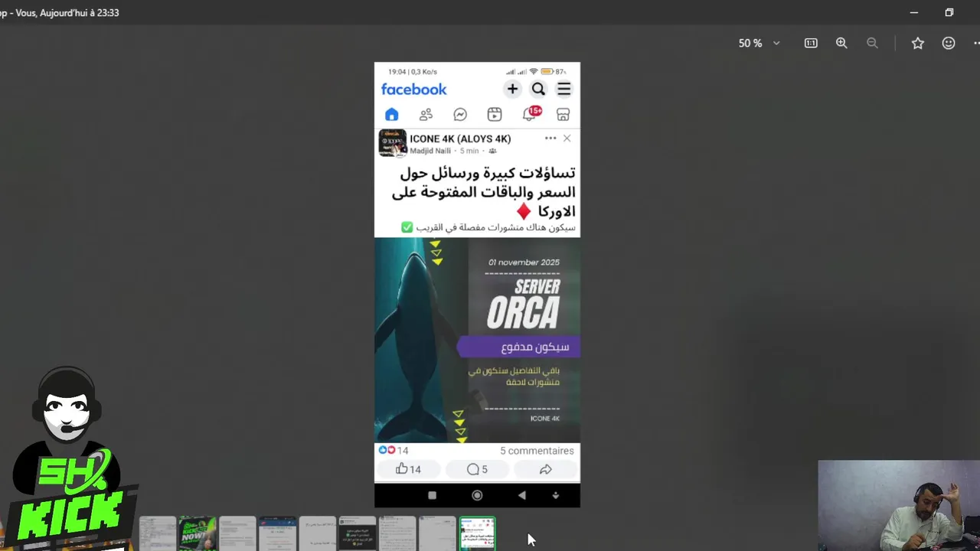
Task: Open Facebook notifications bell with 15+ badge
Action: [531, 113]
